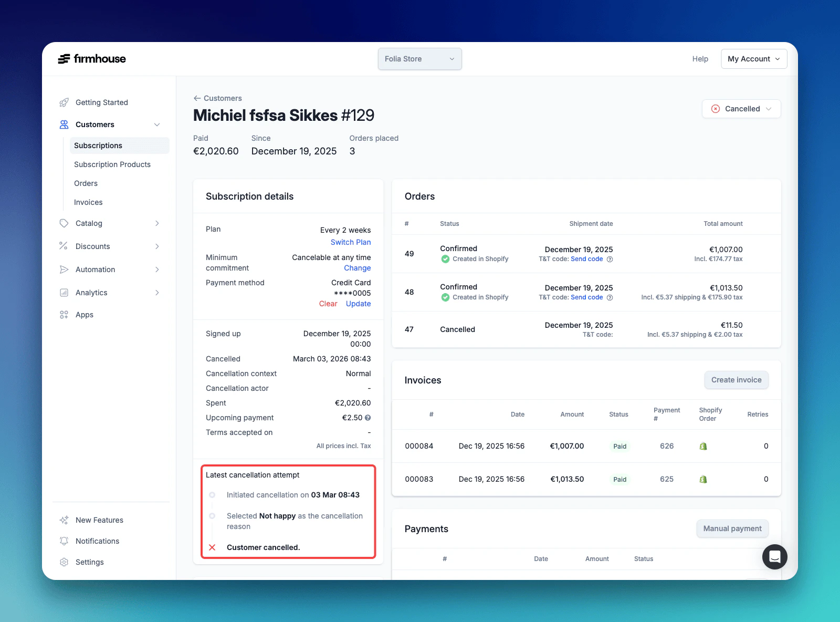Click the Shopify icon for invoice 000083

click(703, 479)
